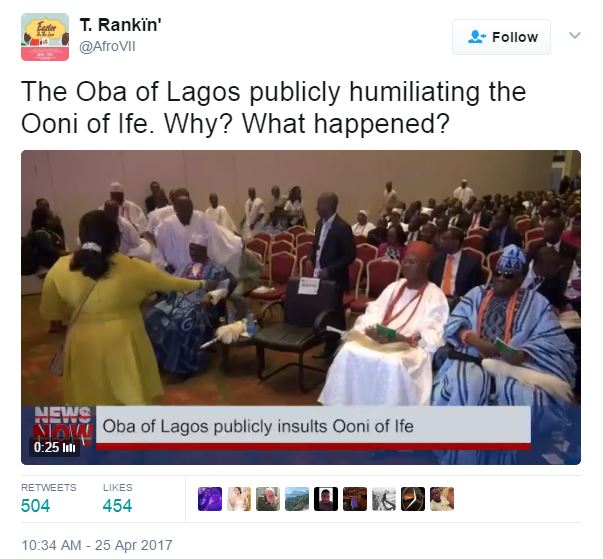Image resolution: width=603 pixels, height=559 pixels.
Task: Open the fifth liker avatar with black border
Action: point(326,499)
